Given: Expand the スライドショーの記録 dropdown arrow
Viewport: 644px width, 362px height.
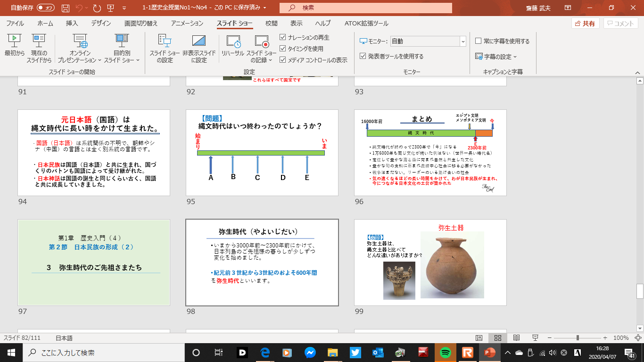Looking at the screenshot, I should pyautogui.click(x=271, y=60).
